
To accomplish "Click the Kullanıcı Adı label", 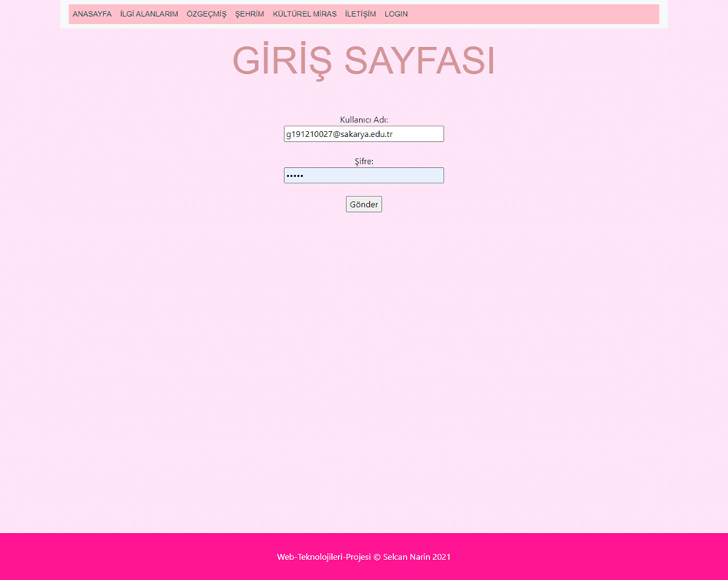I will (363, 119).
